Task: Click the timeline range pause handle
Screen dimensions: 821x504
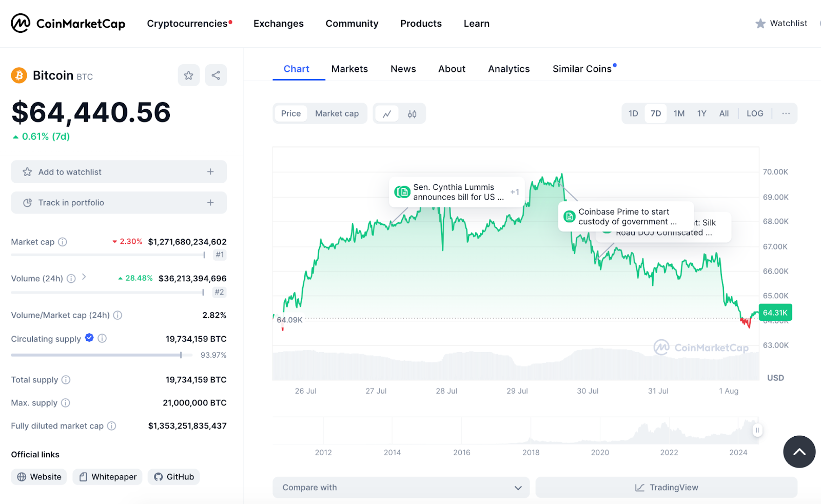Action: point(757,430)
